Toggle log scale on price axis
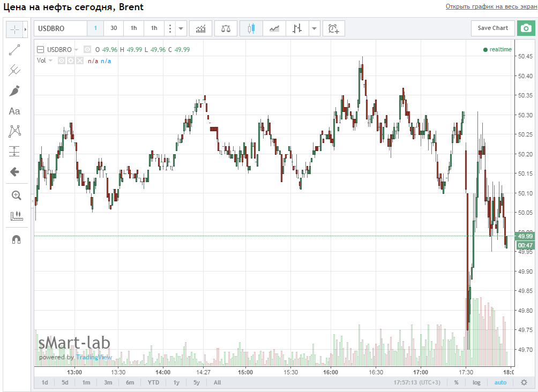This screenshot has height=392, width=538. point(476,382)
